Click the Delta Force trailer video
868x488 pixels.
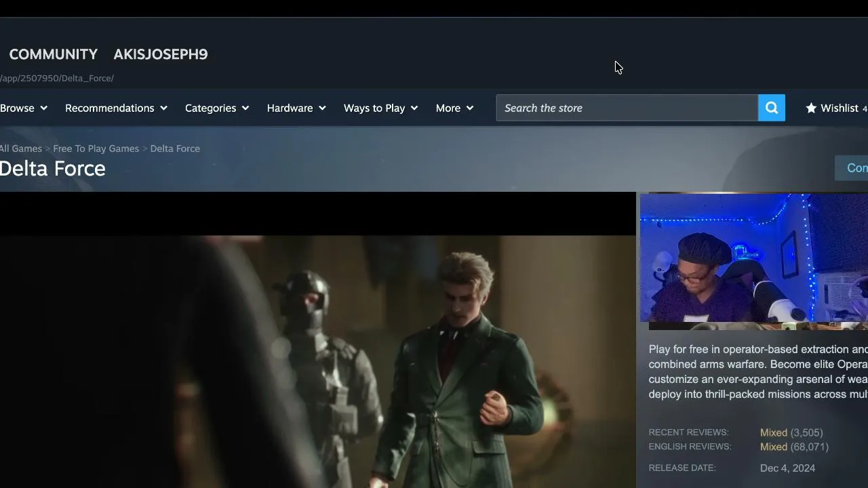pyautogui.click(x=318, y=340)
